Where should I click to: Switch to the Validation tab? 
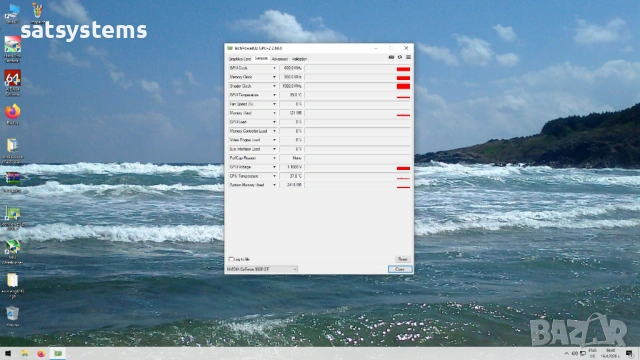click(x=300, y=59)
